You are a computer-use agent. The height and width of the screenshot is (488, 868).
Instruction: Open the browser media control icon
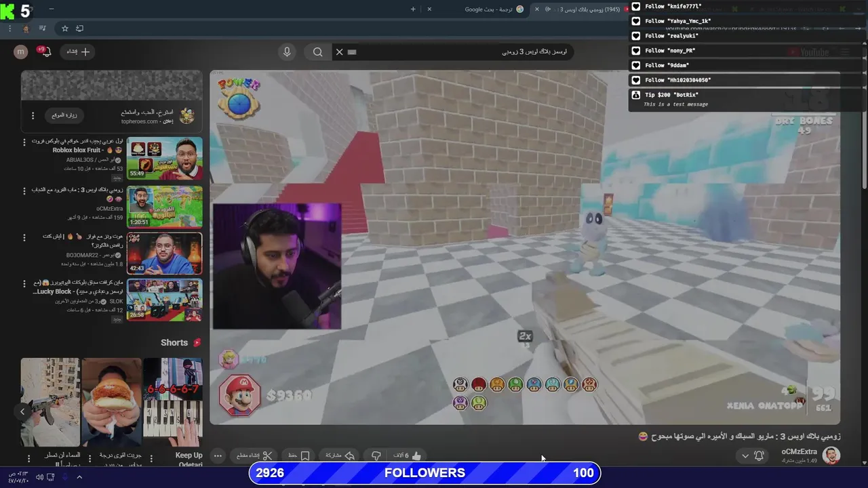(x=43, y=28)
